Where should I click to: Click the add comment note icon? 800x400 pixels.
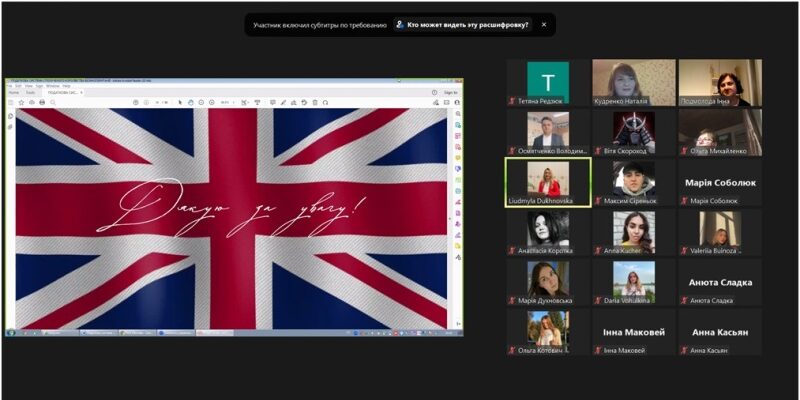272,103
